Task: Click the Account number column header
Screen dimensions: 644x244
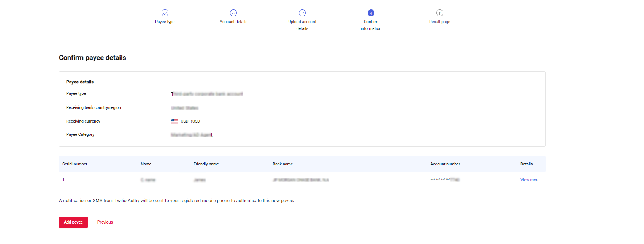Action: coord(445,164)
